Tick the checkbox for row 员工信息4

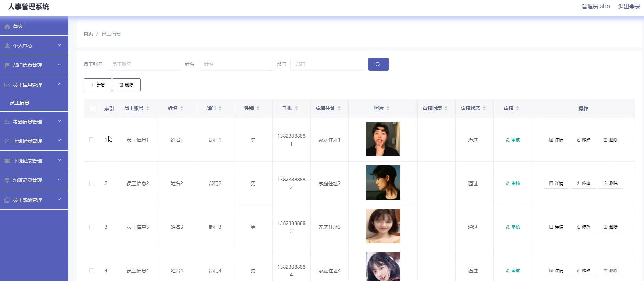pyautogui.click(x=92, y=271)
